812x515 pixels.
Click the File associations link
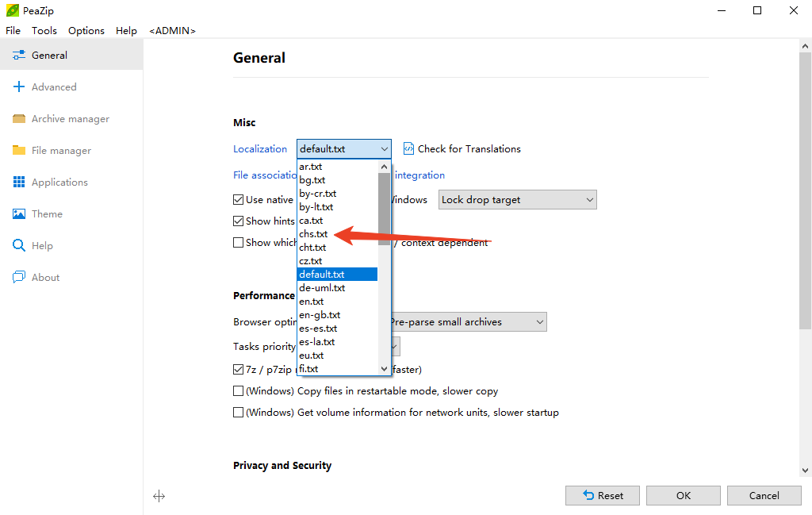tap(265, 175)
